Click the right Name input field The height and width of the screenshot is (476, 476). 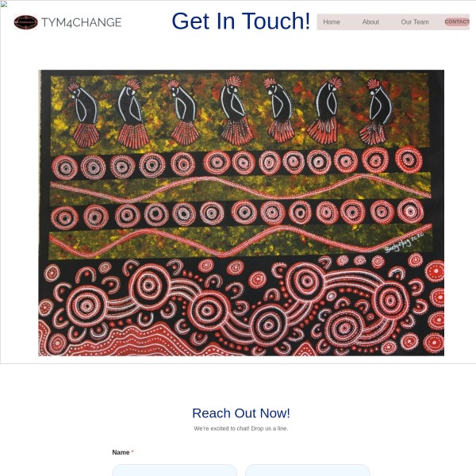(308, 470)
